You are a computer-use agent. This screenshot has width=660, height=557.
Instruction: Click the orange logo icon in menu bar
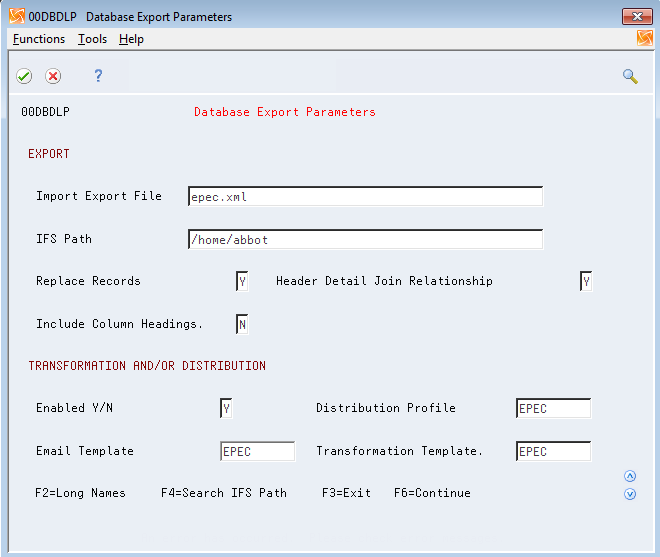(x=644, y=38)
